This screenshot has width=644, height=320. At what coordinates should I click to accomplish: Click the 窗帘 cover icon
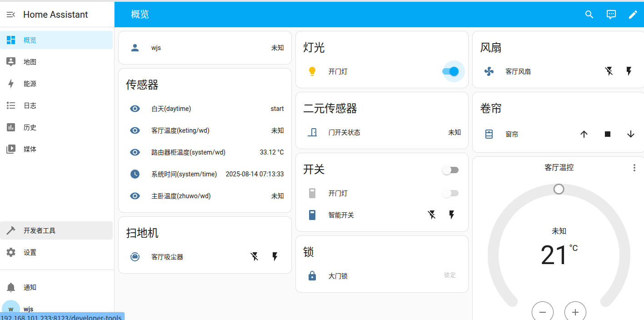pos(489,134)
